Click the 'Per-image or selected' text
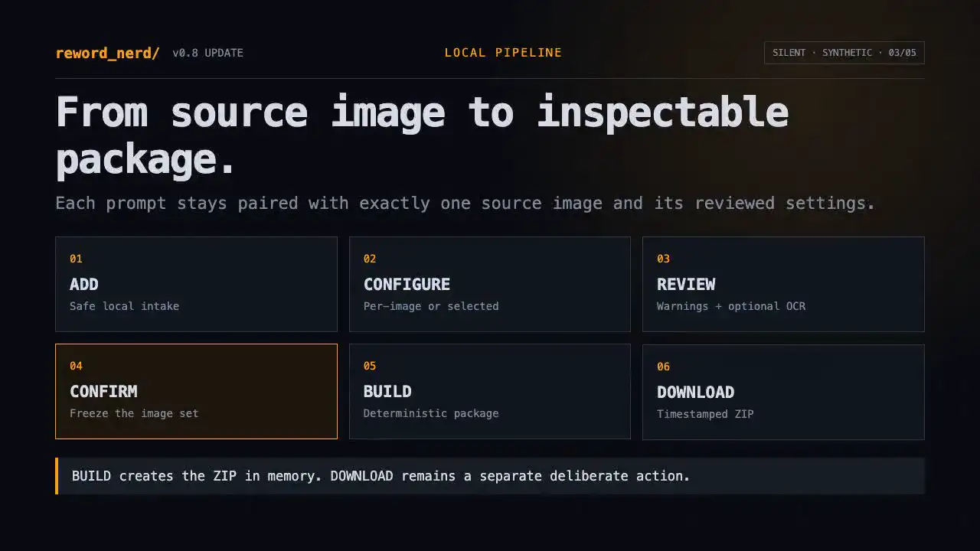The image size is (980, 551). tap(431, 306)
